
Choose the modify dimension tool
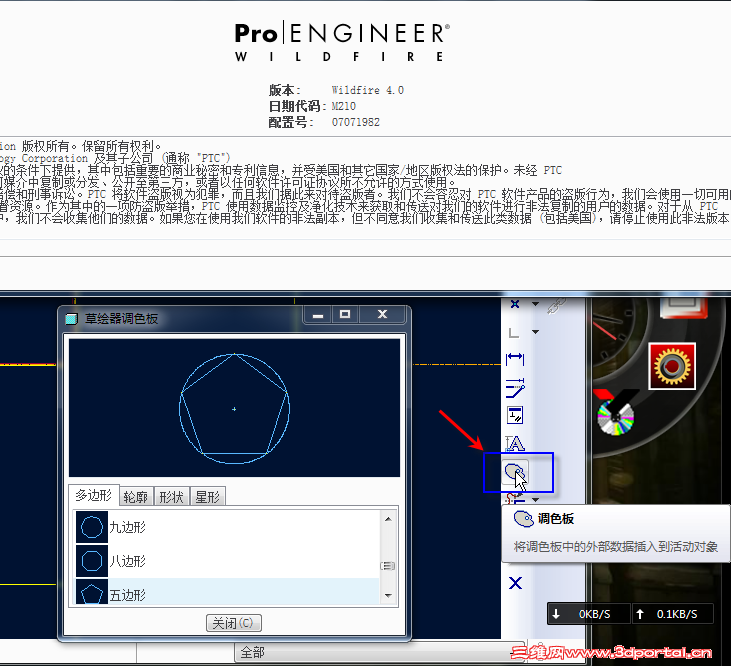(x=515, y=388)
